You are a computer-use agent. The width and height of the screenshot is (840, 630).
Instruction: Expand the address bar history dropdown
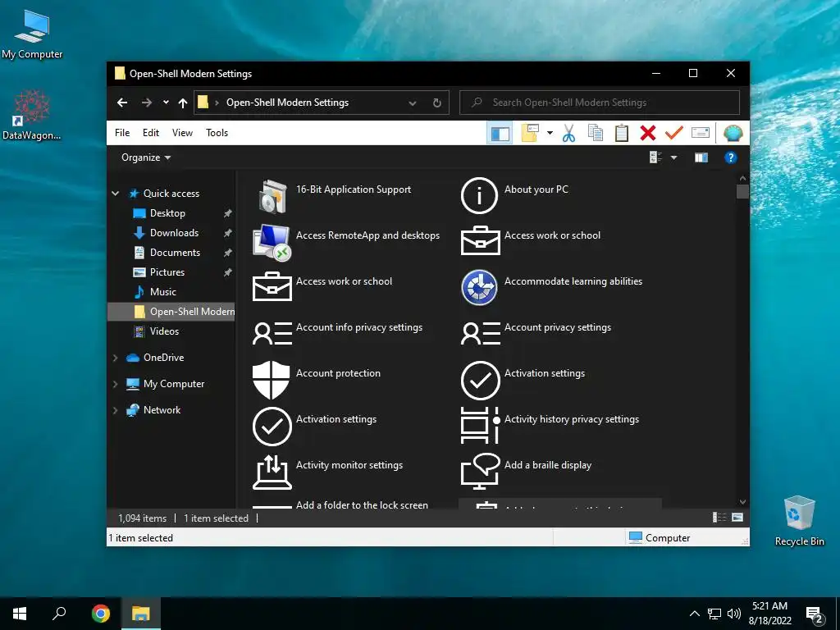413,103
